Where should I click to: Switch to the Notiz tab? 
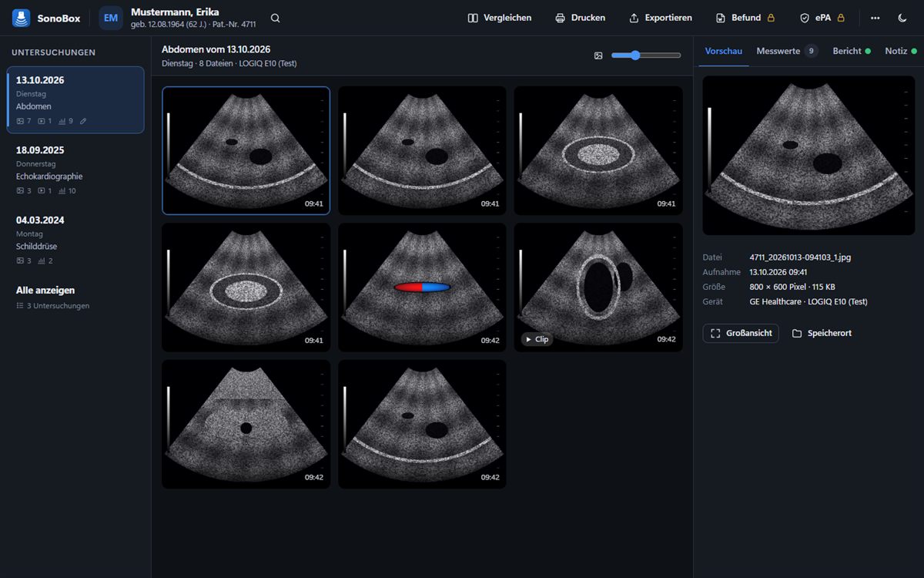[901, 51]
